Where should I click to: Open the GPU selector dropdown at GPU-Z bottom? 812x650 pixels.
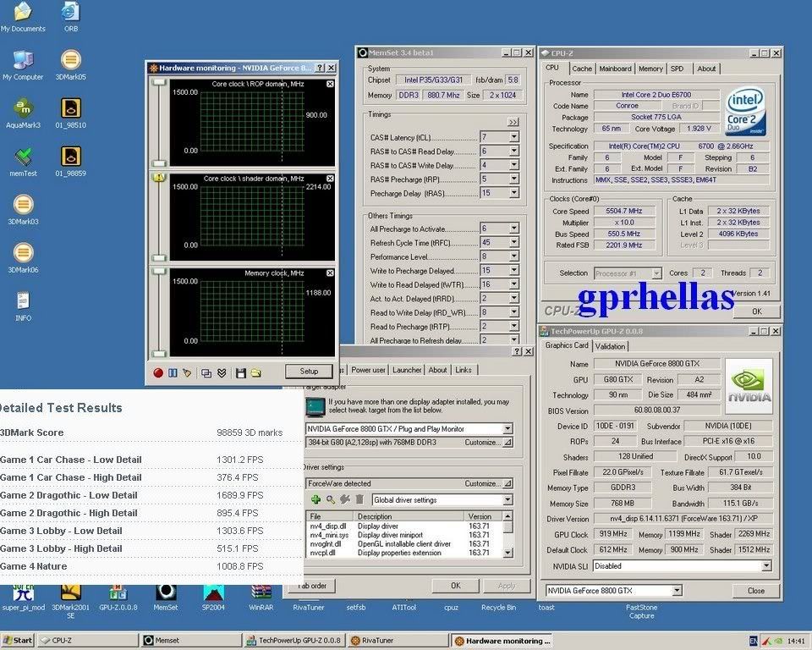click(x=677, y=591)
